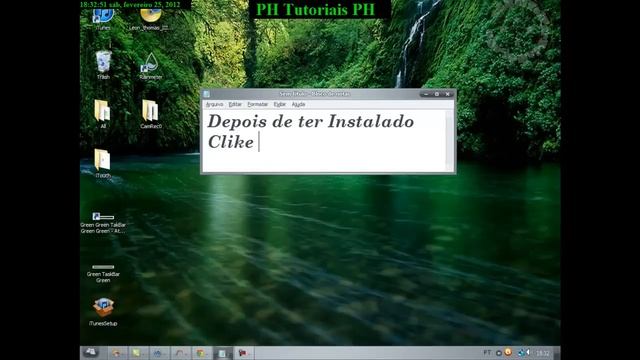640x360 pixels.
Task: Open the Green TaskBar Green icon
Action: [103, 273]
